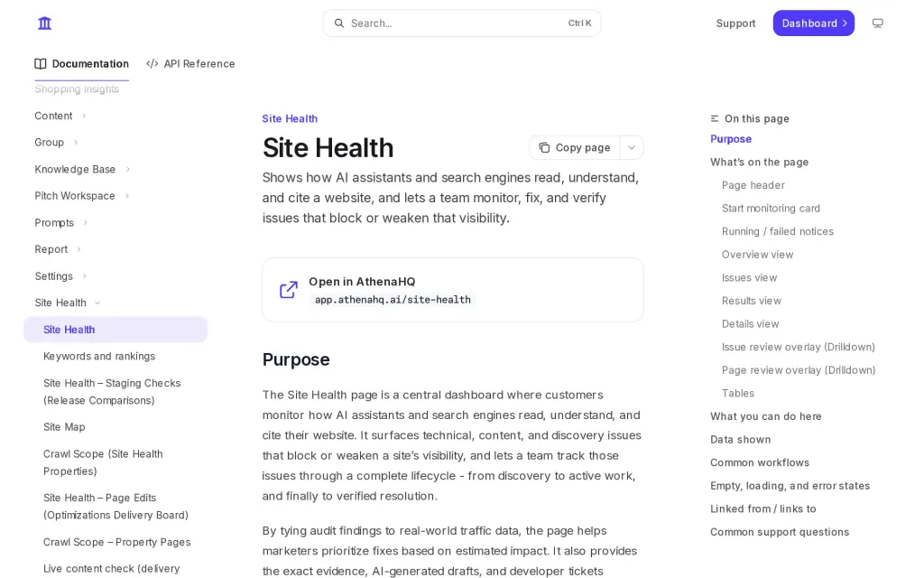Select the Documentation tab
The width and height of the screenshot is (924, 578).
pos(82,64)
